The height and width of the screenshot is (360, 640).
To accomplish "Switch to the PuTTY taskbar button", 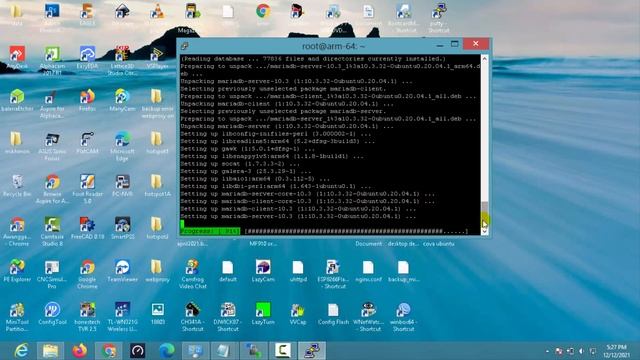I will coord(312,351).
